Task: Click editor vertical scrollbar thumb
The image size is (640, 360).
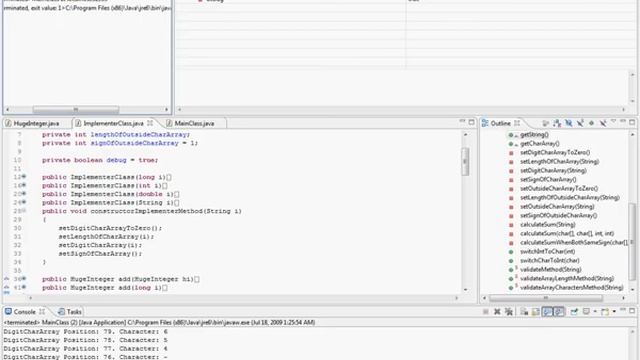Action: click(x=465, y=162)
